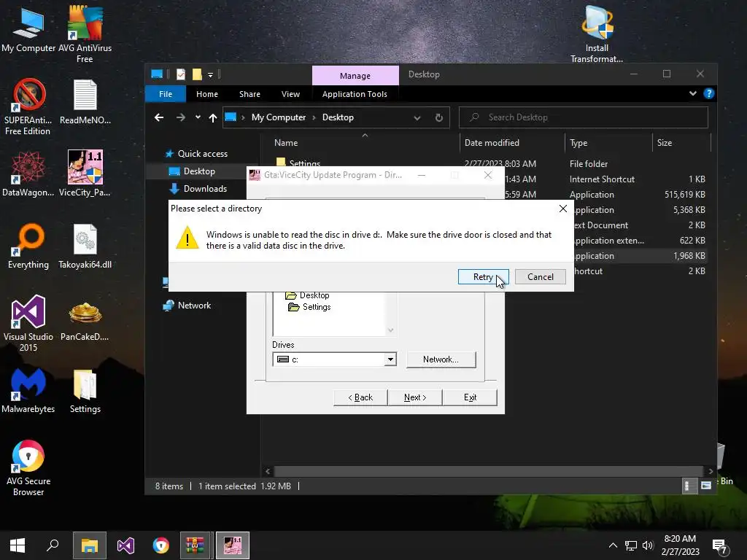Open volume control tray icon
The width and height of the screenshot is (747, 560).
(x=648, y=545)
